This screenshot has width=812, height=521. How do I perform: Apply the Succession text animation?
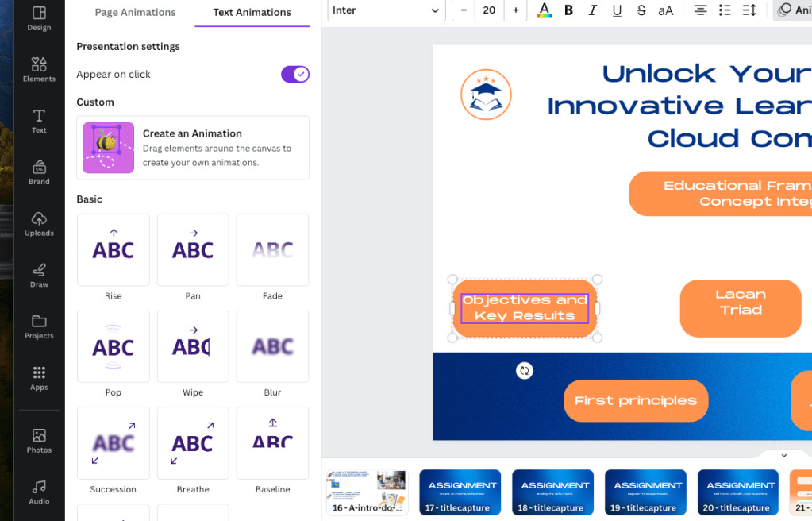(114, 443)
